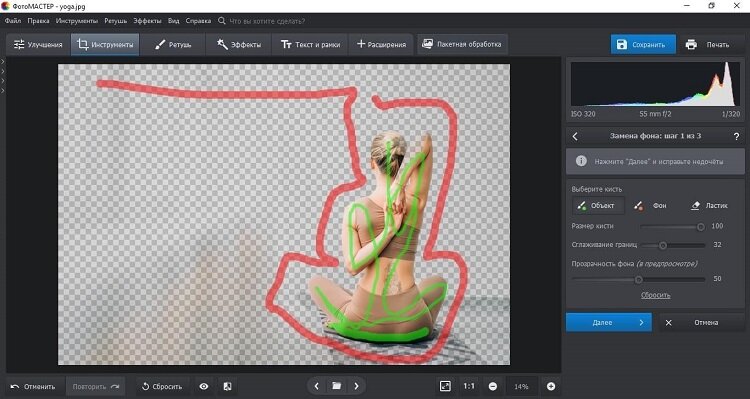Set zoom to 1:1
This screenshot has height=399, width=750.
469,386
